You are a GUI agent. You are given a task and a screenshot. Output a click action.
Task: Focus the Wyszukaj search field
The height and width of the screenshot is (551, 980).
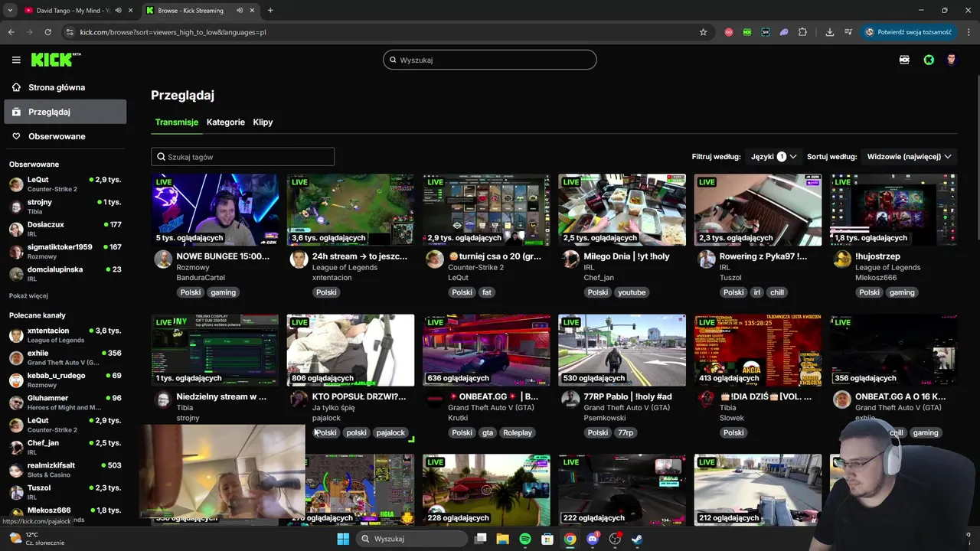490,60
